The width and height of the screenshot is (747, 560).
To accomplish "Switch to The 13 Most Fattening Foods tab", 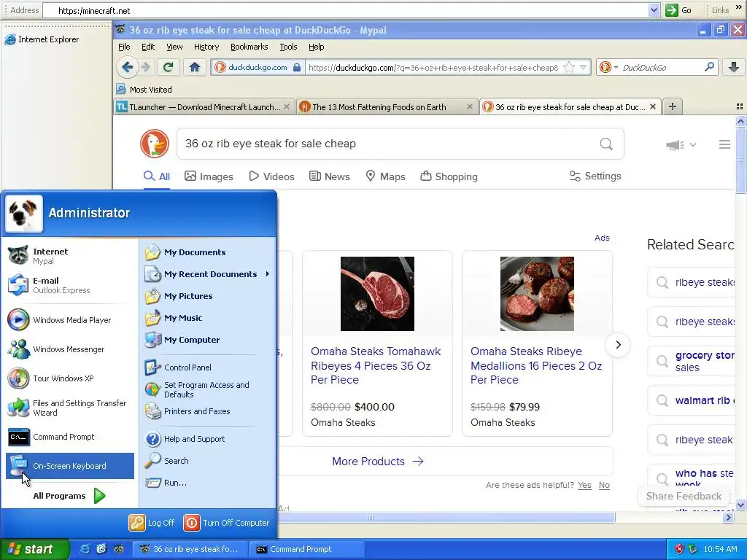I will [x=387, y=107].
